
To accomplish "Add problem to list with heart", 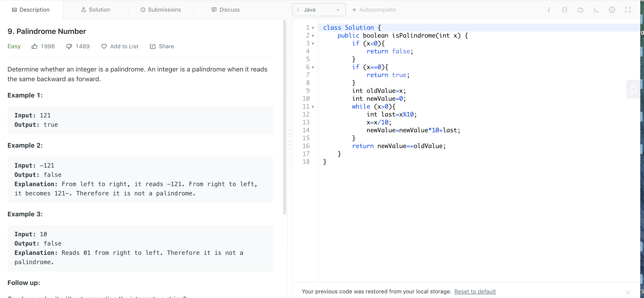I will click(120, 46).
